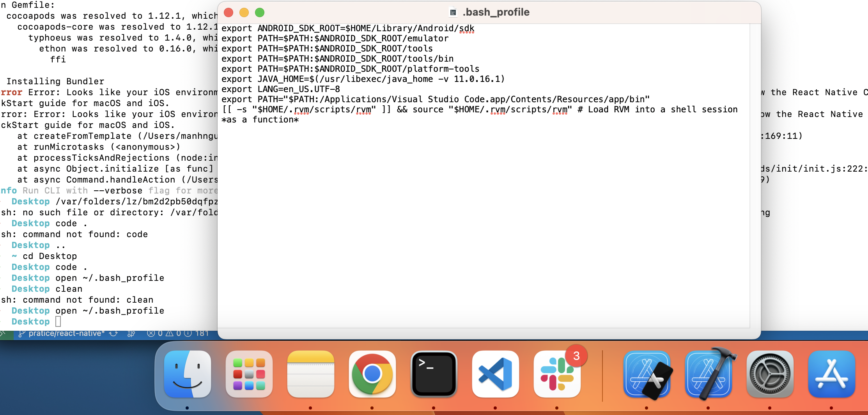Click the 'typhoeus was resolved to 1.4.0' line
Screen dimensions: 868x415
coord(122,38)
